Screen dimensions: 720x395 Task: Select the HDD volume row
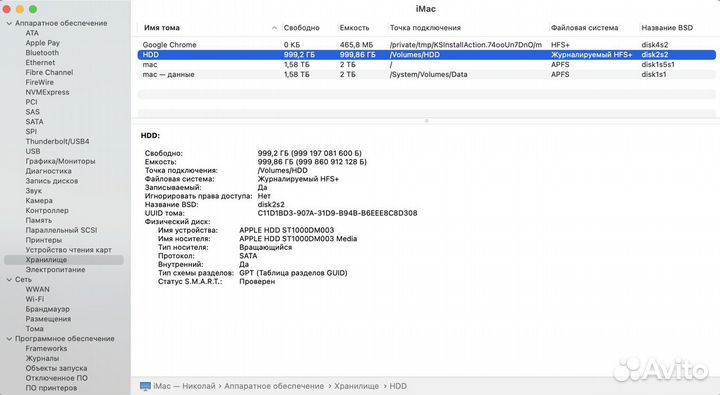coord(427,55)
